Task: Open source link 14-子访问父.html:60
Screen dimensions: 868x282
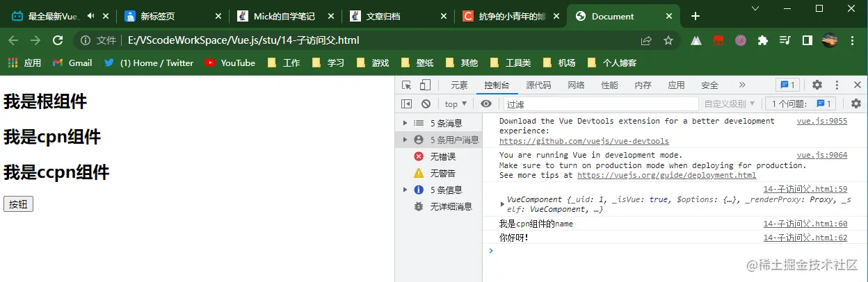Action: [805, 224]
